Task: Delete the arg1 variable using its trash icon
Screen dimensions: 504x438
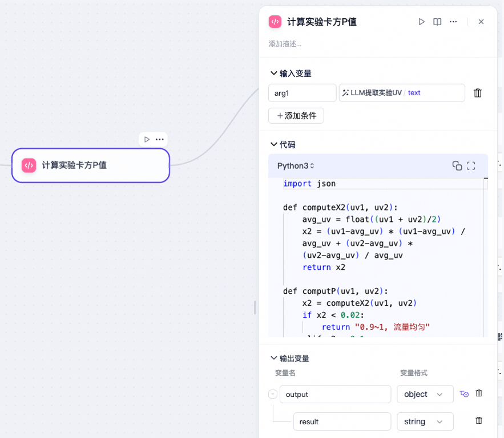Action: click(x=478, y=92)
